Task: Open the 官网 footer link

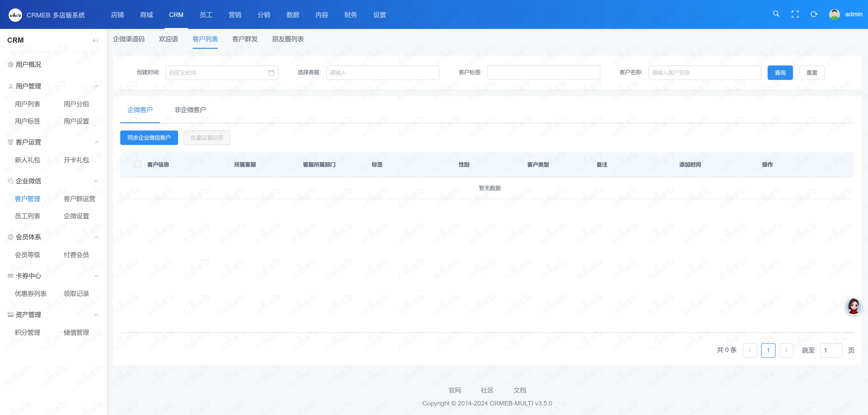Action: pyautogui.click(x=455, y=390)
